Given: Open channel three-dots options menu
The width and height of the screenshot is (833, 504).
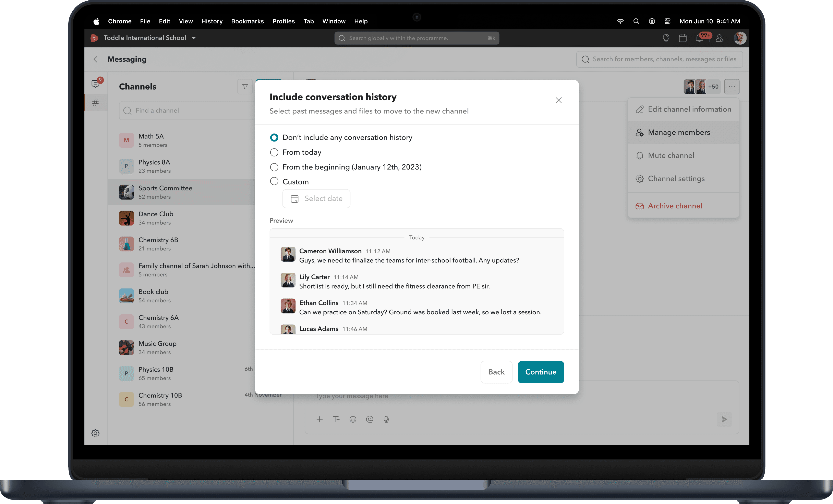Looking at the screenshot, I should pyautogui.click(x=732, y=87).
